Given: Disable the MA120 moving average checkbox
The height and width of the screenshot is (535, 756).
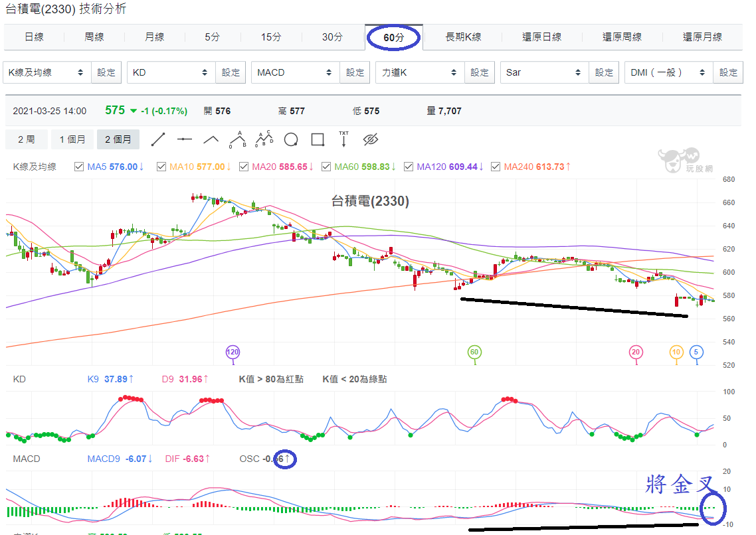Looking at the screenshot, I should coord(409,167).
